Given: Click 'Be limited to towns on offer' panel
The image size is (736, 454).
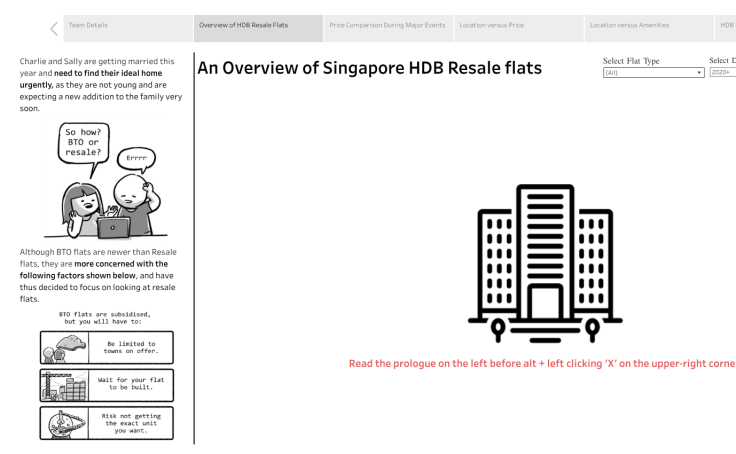Looking at the screenshot, I should coord(129,349).
